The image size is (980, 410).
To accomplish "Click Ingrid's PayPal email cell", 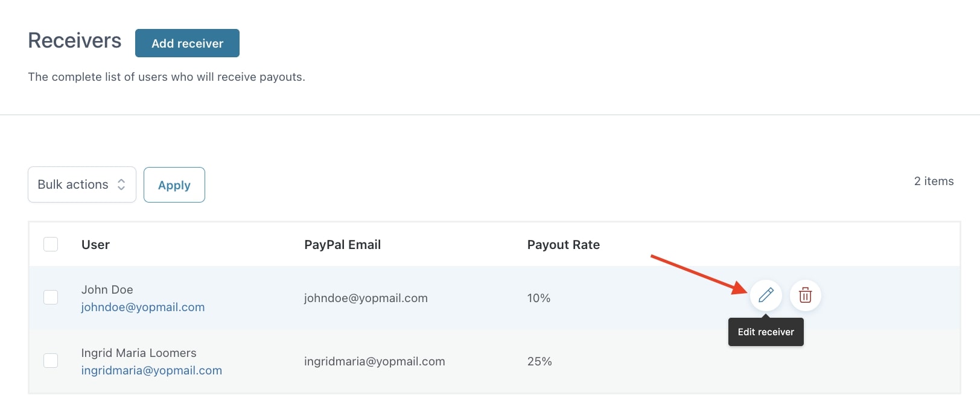I will tap(375, 361).
